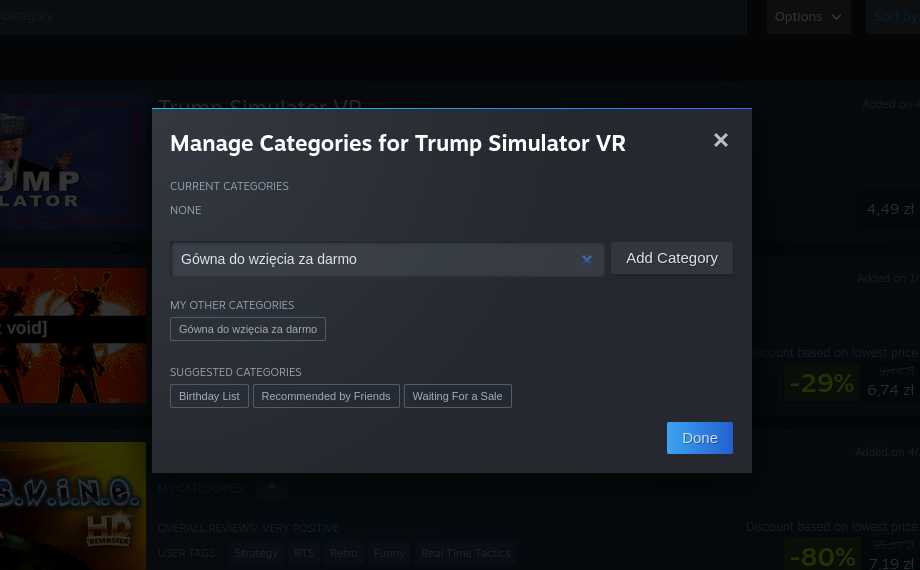The height and width of the screenshot is (570, 920).
Task: Click the NONE text under Current Categories
Action: 185,210
